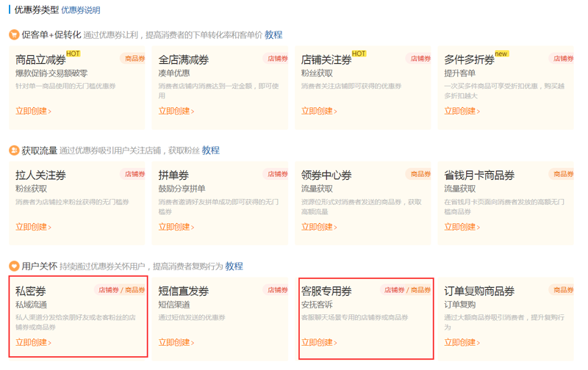This screenshot has height=370, width=588.
Task: Click the 店铺券 / 商品券 tag on 客服专用券
Action: coord(406,290)
